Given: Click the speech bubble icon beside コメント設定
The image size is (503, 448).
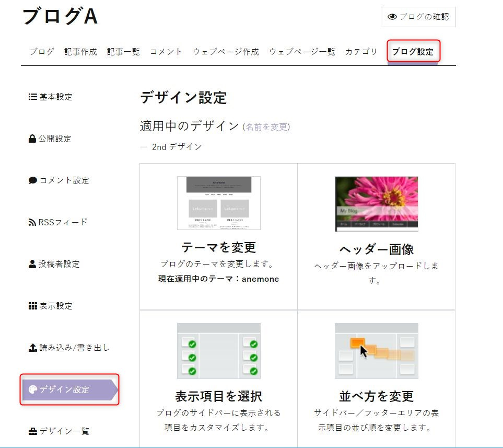Looking at the screenshot, I should [x=33, y=180].
